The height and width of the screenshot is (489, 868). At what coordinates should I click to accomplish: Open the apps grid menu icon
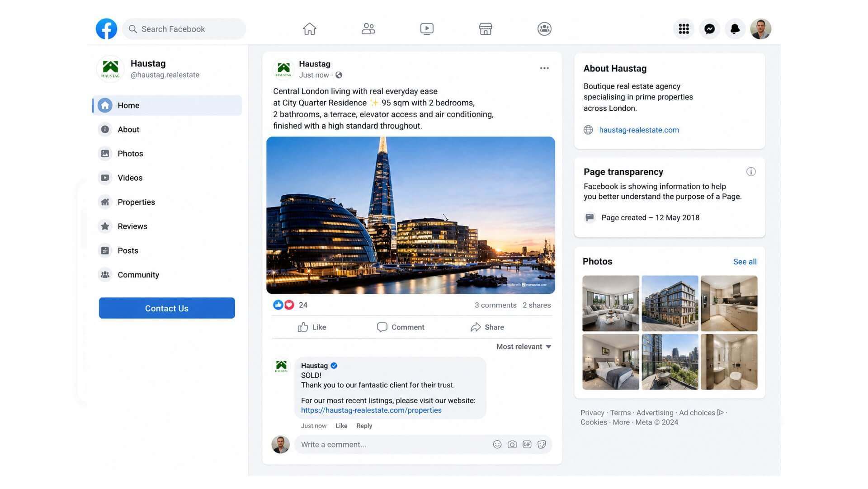click(x=684, y=29)
